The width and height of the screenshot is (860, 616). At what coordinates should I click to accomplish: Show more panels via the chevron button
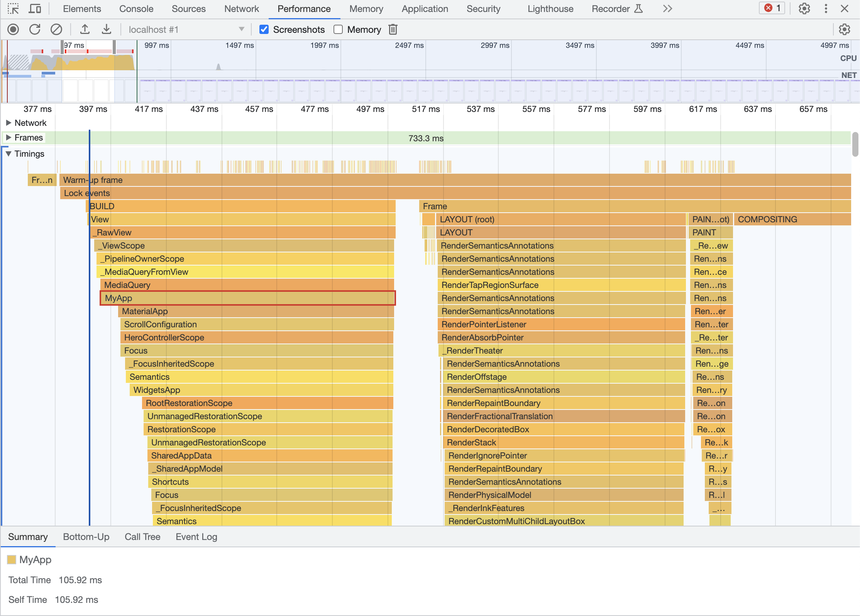(x=667, y=8)
